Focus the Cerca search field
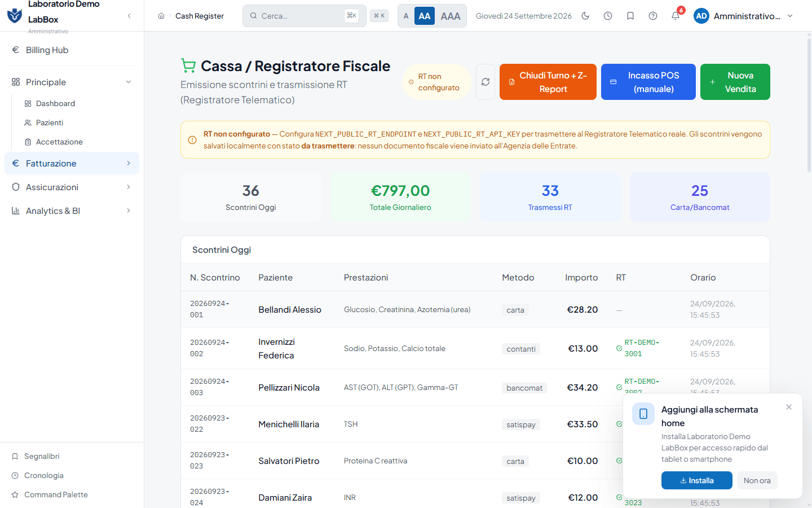Screen dimensions: 812x508 click(x=304, y=16)
